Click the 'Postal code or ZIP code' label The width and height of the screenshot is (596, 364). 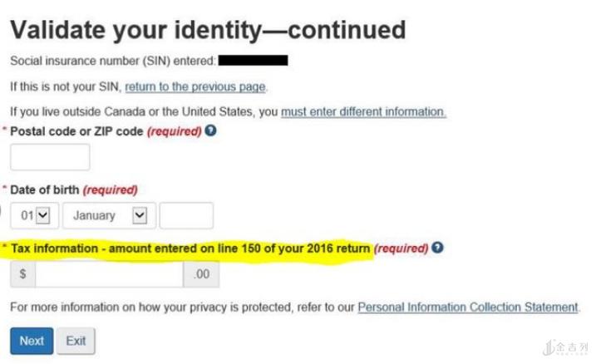click(x=77, y=132)
